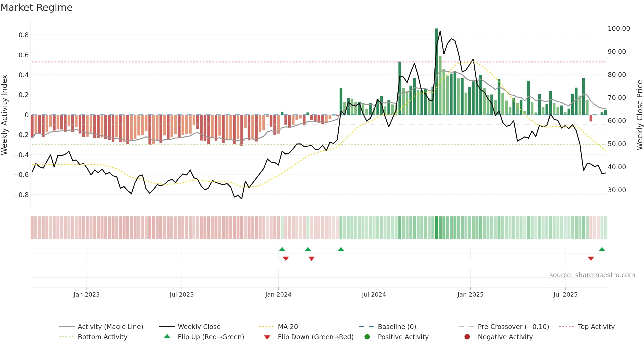Toggle the Weekly Close legend entry
This screenshot has width=644, height=362.
point(190,327)
